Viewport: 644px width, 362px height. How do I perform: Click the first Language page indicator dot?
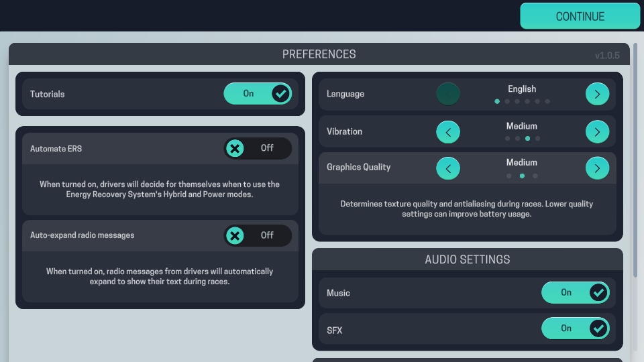497,101
